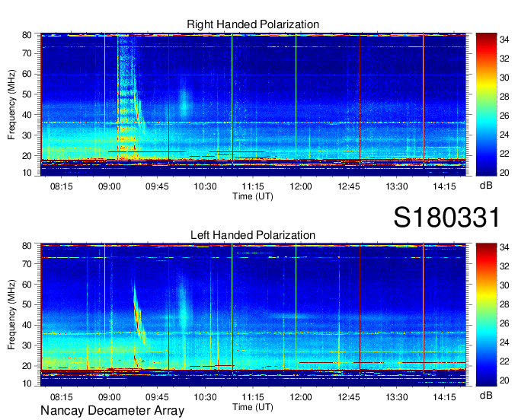
Task: Click the 11:15 tick label of Right Handed plot
Action: pyautogui.click(x=253, y=186)
